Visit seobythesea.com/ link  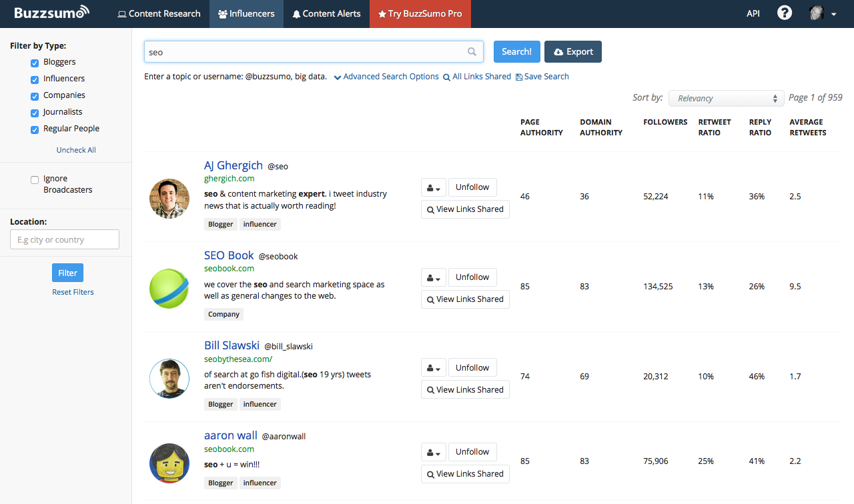click(238, 359)
